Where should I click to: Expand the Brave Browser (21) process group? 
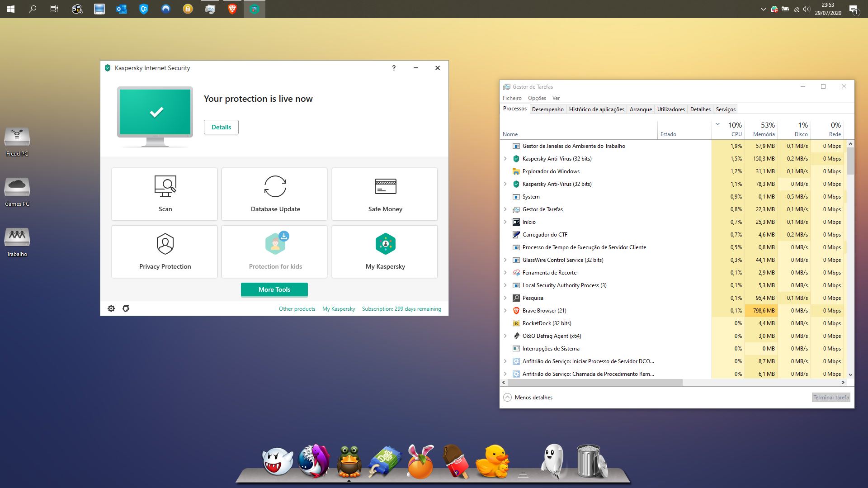(505, 311)
